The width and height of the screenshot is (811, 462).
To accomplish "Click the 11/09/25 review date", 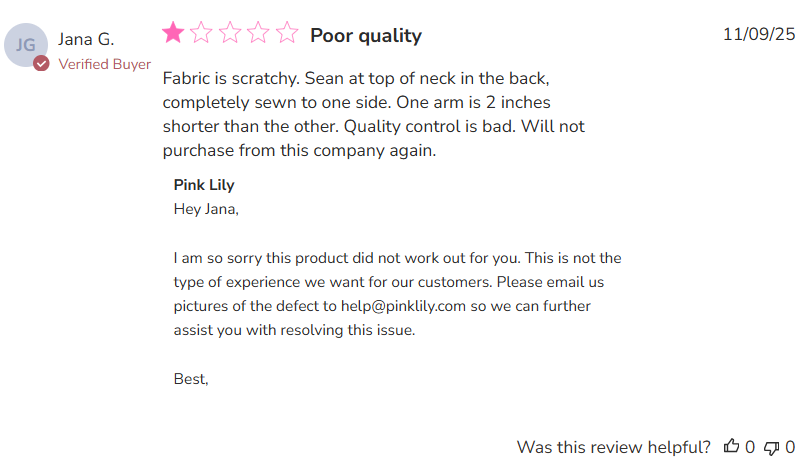I will pos(759,34).
